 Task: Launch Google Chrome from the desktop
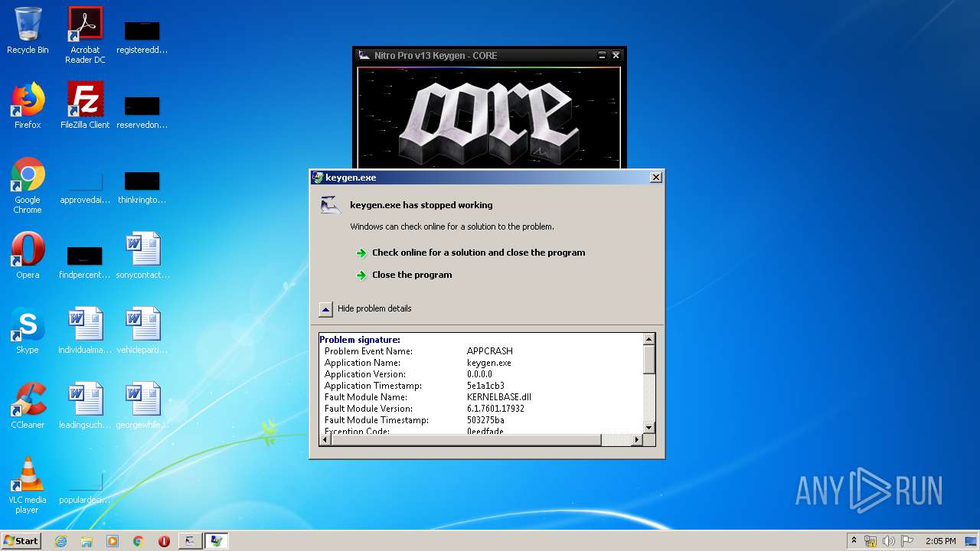(x=28, y=185)
